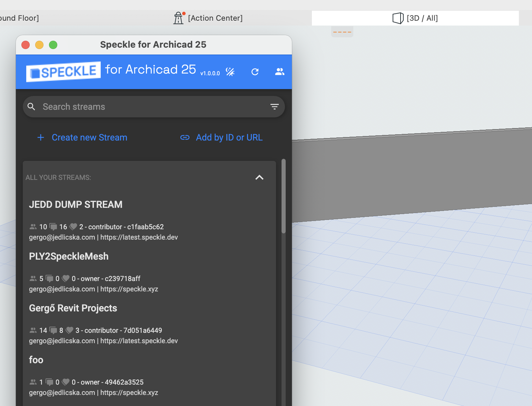Image resolution: width=532 pixels, height=406 pixels.
Task: Click the search magnifier icon
Action: (31, 107)
